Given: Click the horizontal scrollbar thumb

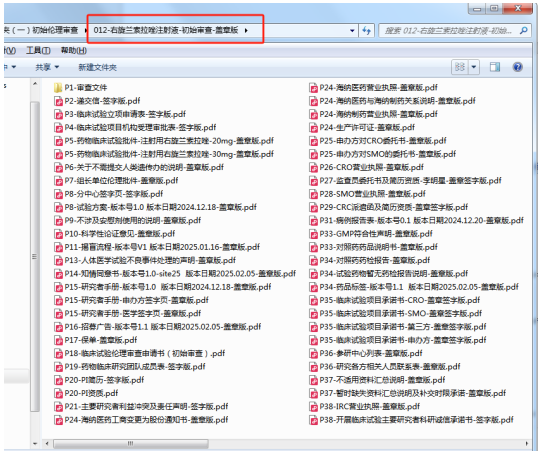Looking at the screenshot, I should (x=131, y=443).
